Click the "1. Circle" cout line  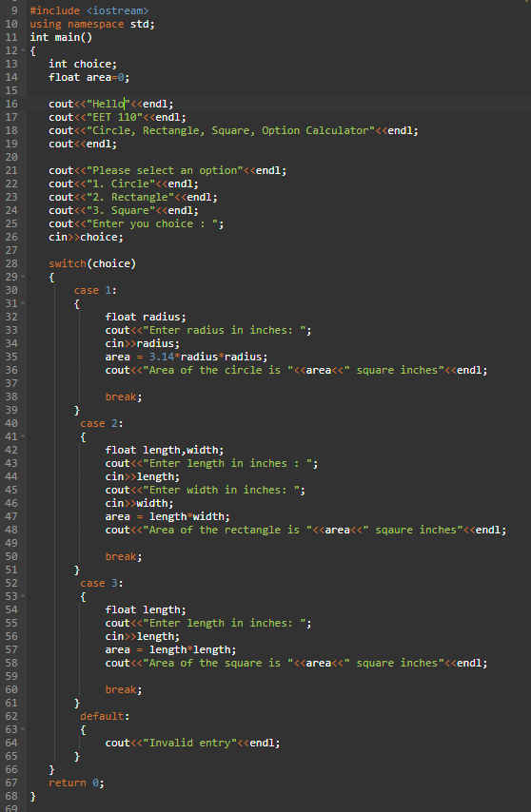click(x=124, y=184)
